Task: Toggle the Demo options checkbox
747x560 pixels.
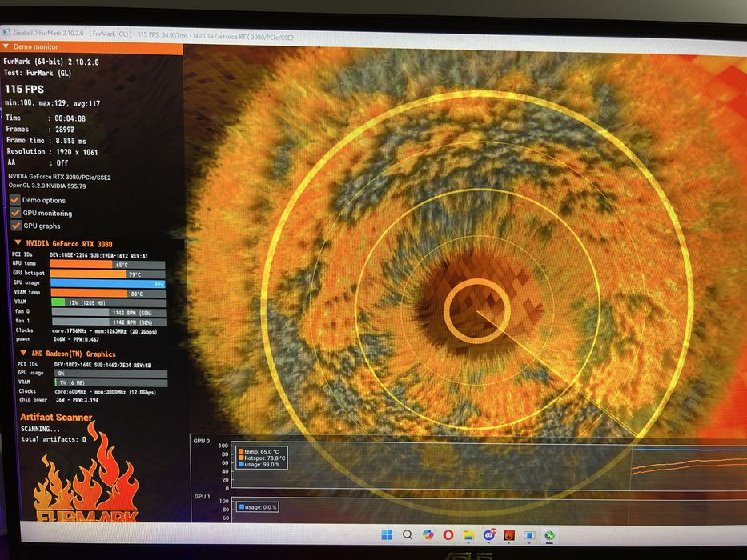Action: (15, 200)
